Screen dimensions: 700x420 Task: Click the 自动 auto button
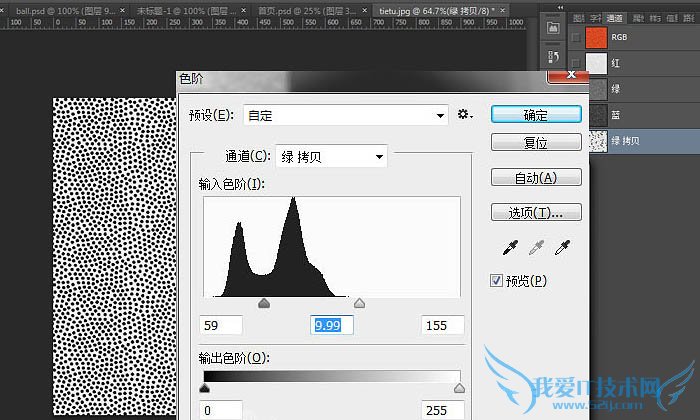tap(535, 178)
